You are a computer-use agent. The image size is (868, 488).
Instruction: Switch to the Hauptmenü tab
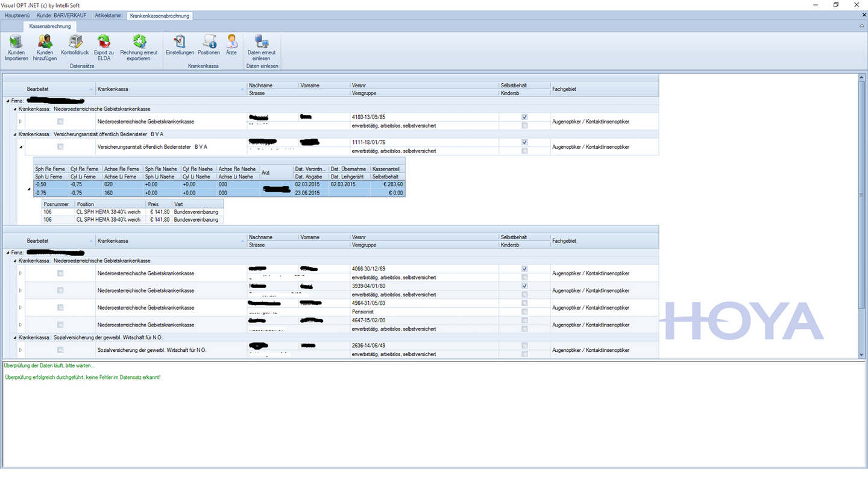click(x=17, y=16)
